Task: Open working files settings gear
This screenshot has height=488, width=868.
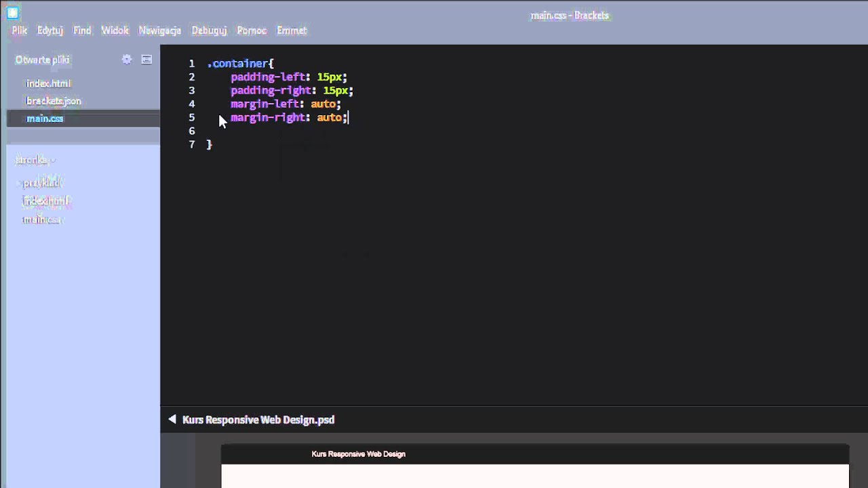Action: [x=127, y=60]
